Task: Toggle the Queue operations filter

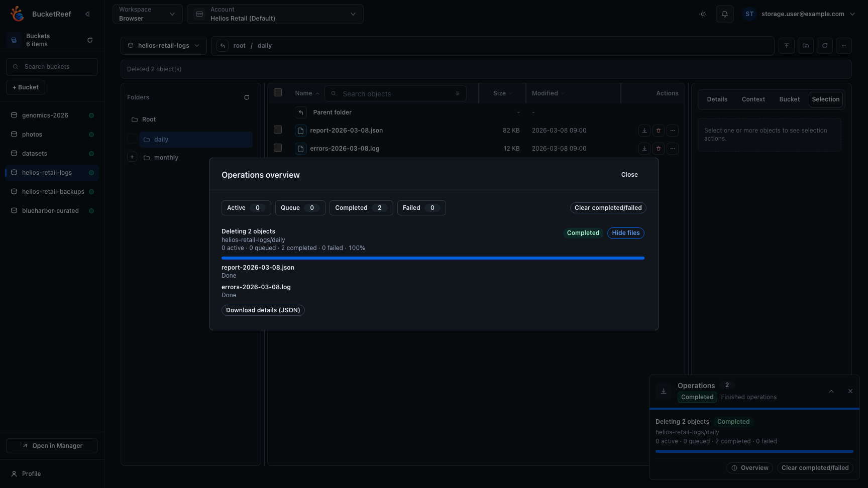Action: (300, 208)
